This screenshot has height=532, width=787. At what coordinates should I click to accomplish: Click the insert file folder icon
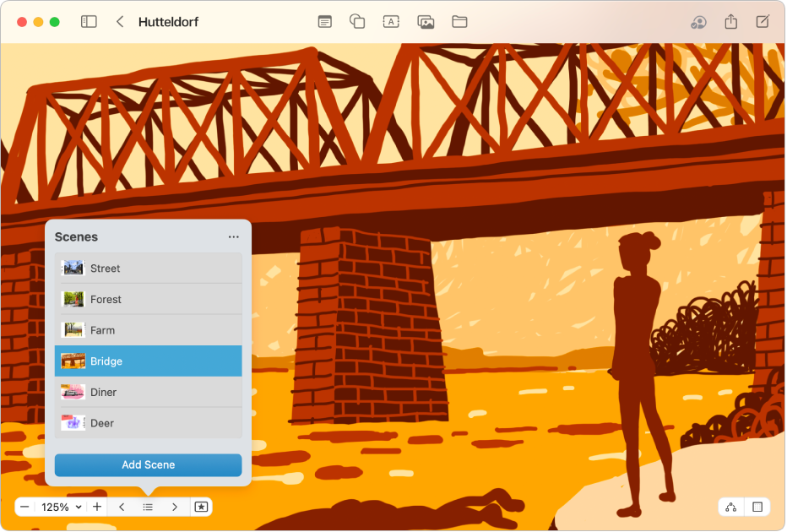[x=459, y=22]
